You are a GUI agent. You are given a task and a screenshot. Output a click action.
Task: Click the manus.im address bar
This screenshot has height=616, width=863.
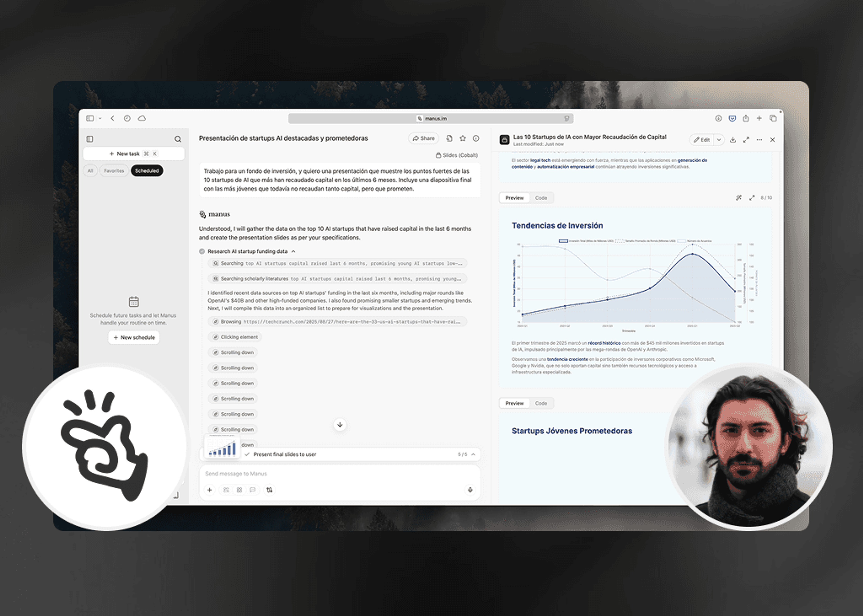pos(431,118)
